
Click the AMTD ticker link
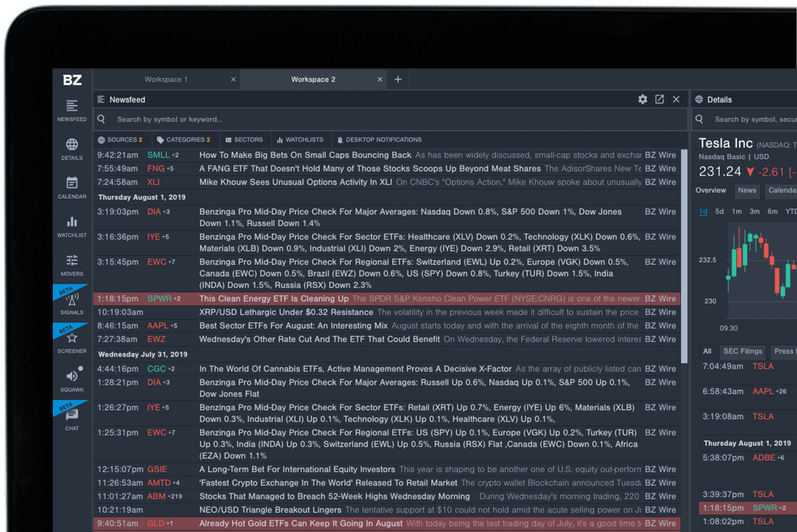(159, 483)
